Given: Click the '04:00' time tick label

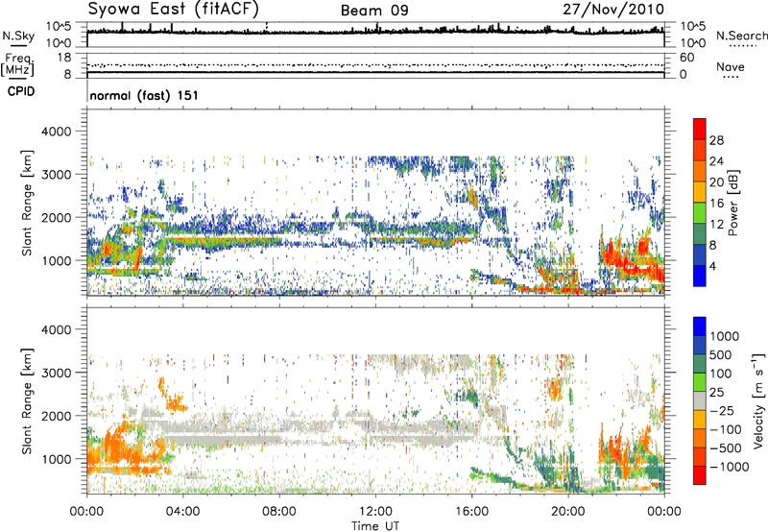Looking at the screenshot, I should pos(182,512).
